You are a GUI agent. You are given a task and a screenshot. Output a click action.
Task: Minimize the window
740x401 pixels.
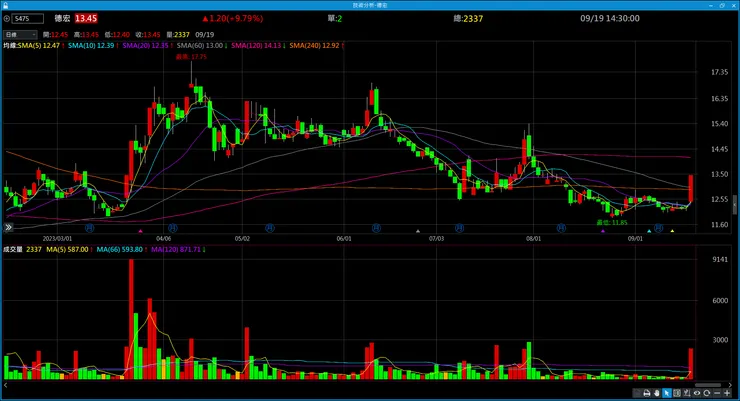point(711,5)
